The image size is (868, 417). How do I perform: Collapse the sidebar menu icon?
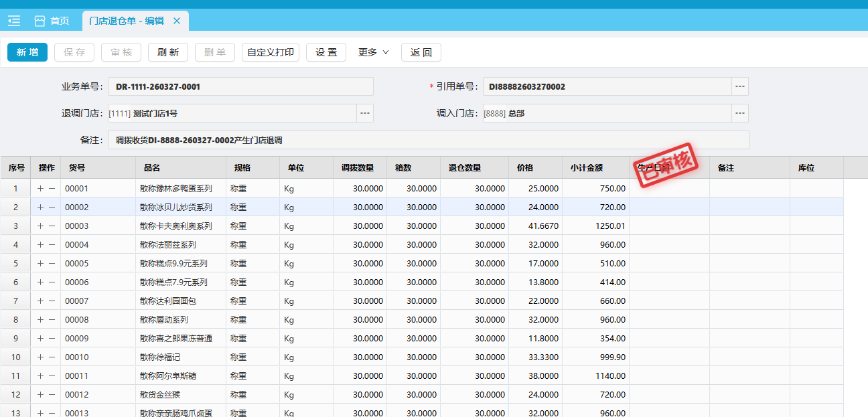(x=14, y=21)
